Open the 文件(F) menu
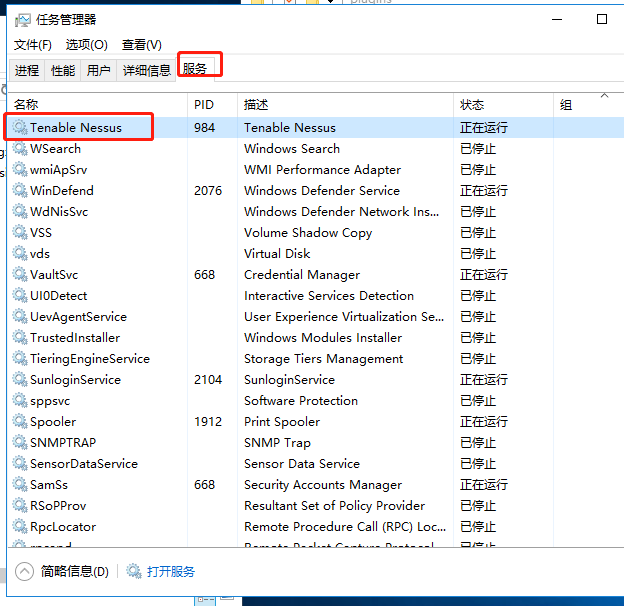The width and height of the screenshot is (624, 606). pos(33,45)
